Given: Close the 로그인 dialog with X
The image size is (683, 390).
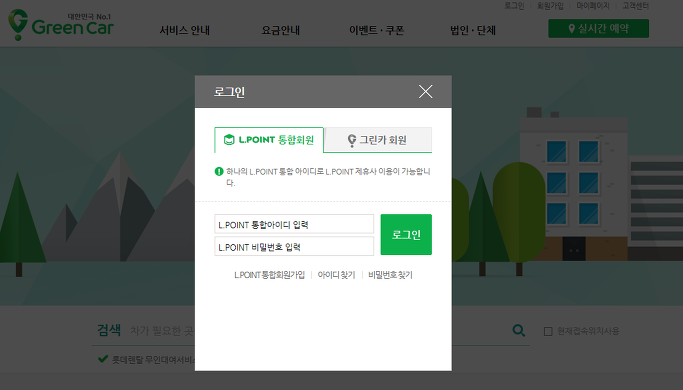Looking at the screenshot, I should (426, 92).
